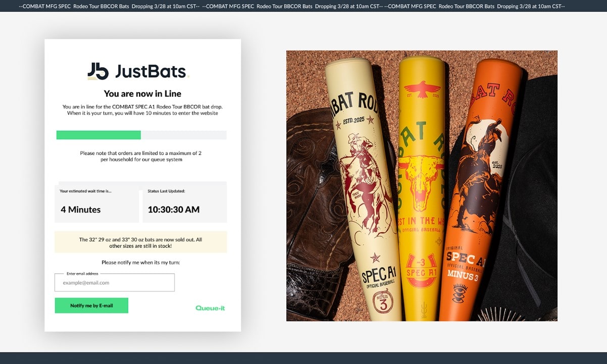Open the Queue-it logo link

210,308
